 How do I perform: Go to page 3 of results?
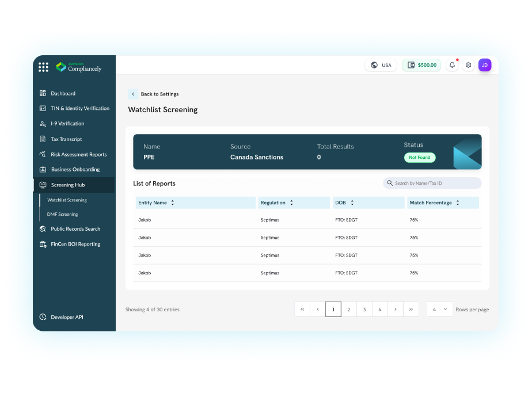(x=364, y=309)
